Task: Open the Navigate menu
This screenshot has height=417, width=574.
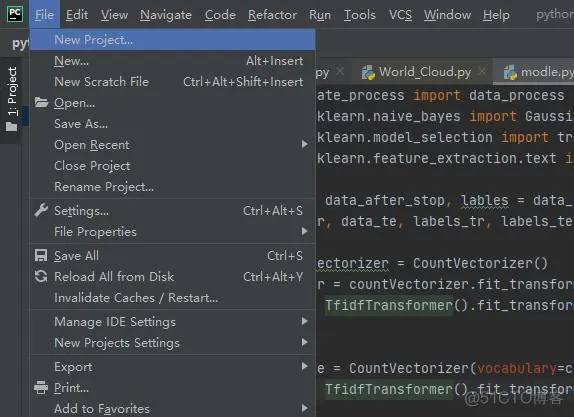Action: point(166,15)
